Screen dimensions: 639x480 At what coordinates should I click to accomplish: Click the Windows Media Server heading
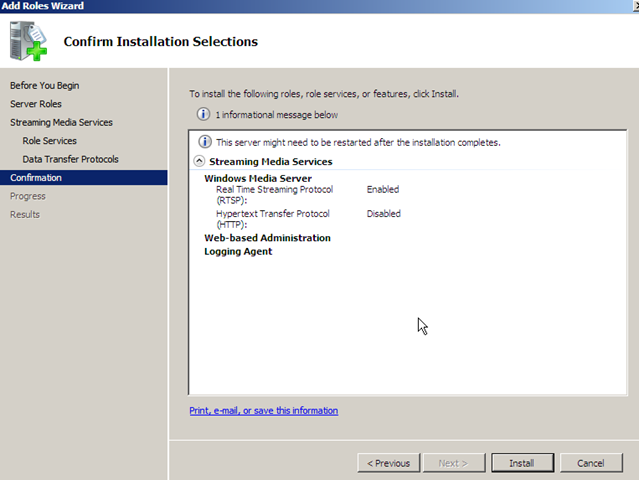tap(258, 178)
